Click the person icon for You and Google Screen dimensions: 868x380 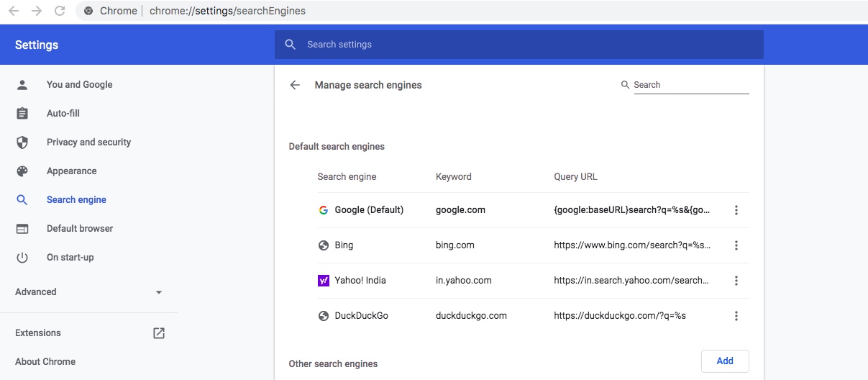(22, 84)
